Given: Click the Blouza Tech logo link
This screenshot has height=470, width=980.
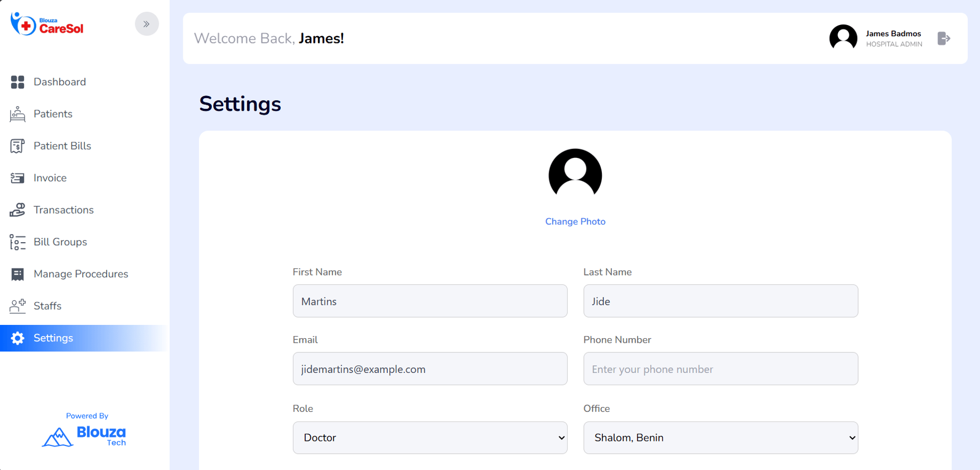Looking at the screenshot, I should [x=84, y=436].
